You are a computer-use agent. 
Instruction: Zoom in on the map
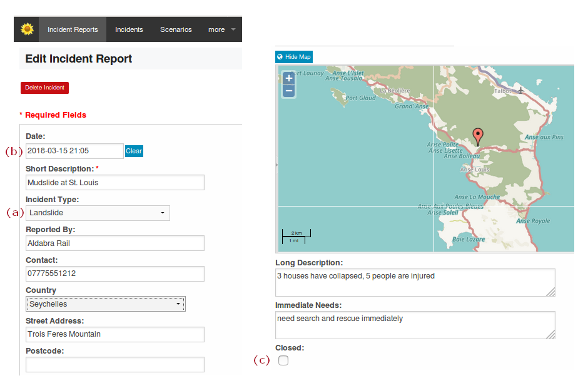(x=288, y=78)
